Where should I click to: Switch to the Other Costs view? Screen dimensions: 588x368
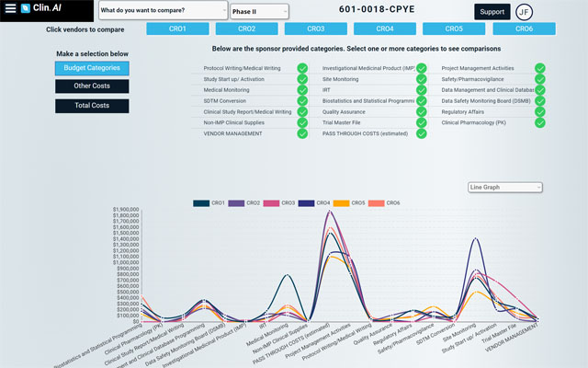click(x=92, y=86)
